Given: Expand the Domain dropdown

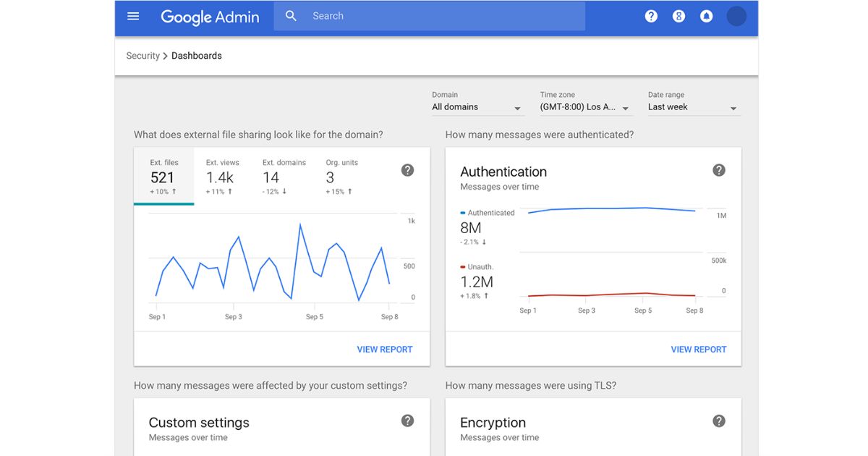Looking at the screenshot, I should [x=477, y=107].
